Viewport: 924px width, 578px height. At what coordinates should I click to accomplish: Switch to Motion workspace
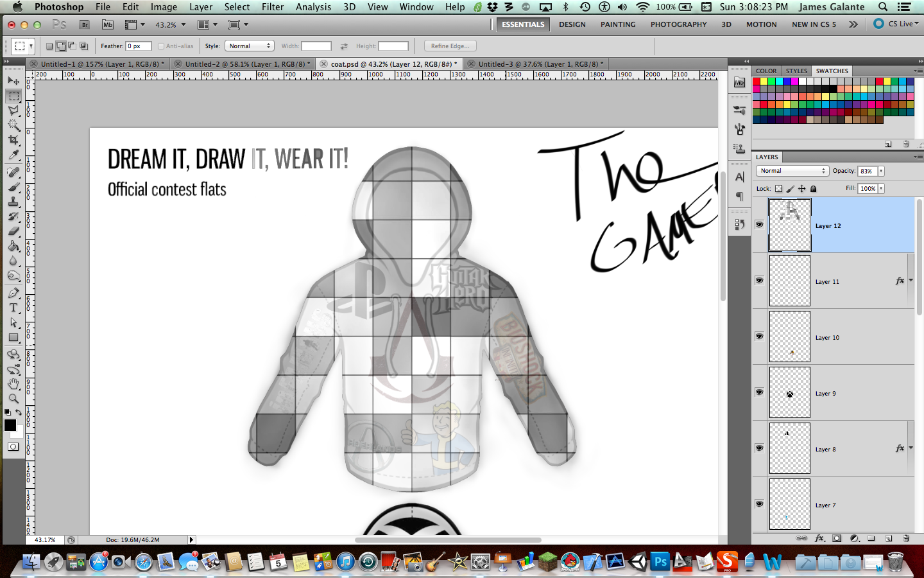761,24
